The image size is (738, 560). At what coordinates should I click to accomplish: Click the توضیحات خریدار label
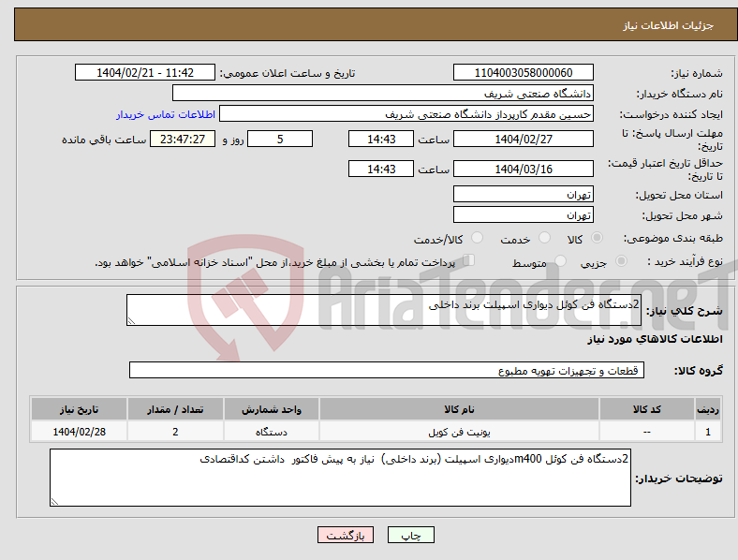point(679,479)
